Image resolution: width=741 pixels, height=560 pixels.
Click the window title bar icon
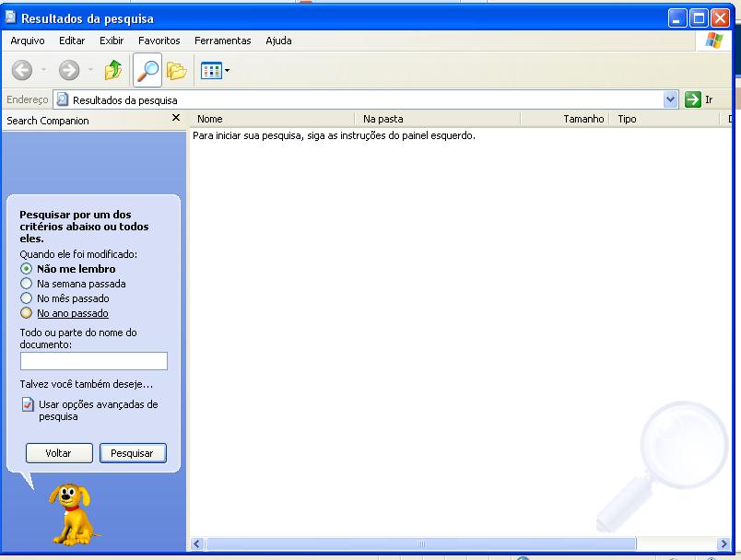10,17
